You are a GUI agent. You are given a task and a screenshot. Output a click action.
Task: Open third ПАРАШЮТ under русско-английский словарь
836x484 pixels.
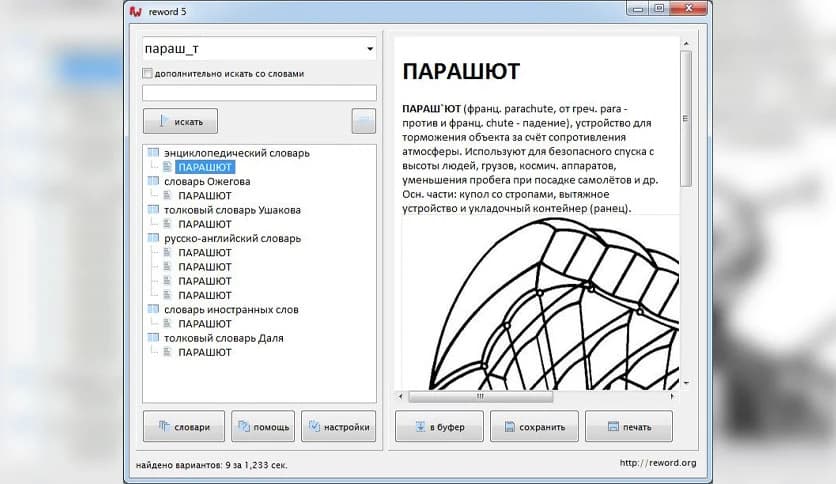click(x=205, y=281)
